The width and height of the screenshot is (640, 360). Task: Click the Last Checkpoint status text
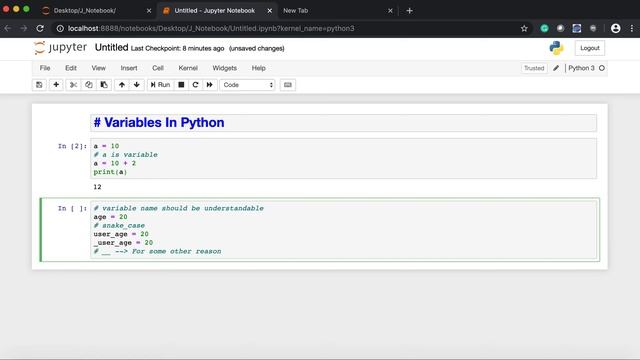click(x=178, y=49)
